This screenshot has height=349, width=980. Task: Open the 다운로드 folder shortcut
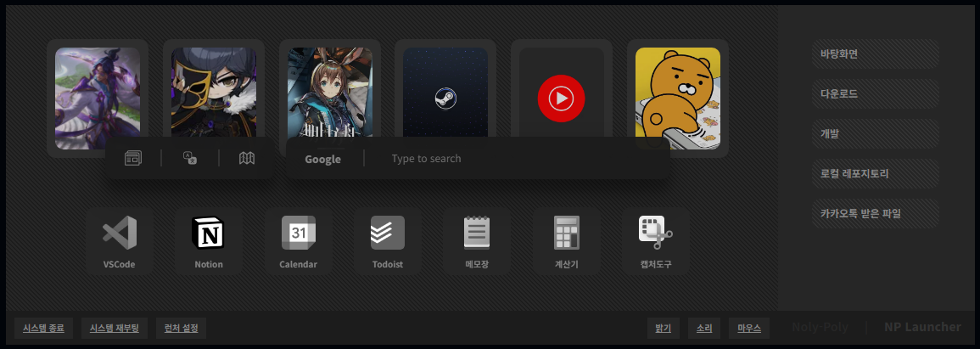(875, 93)
